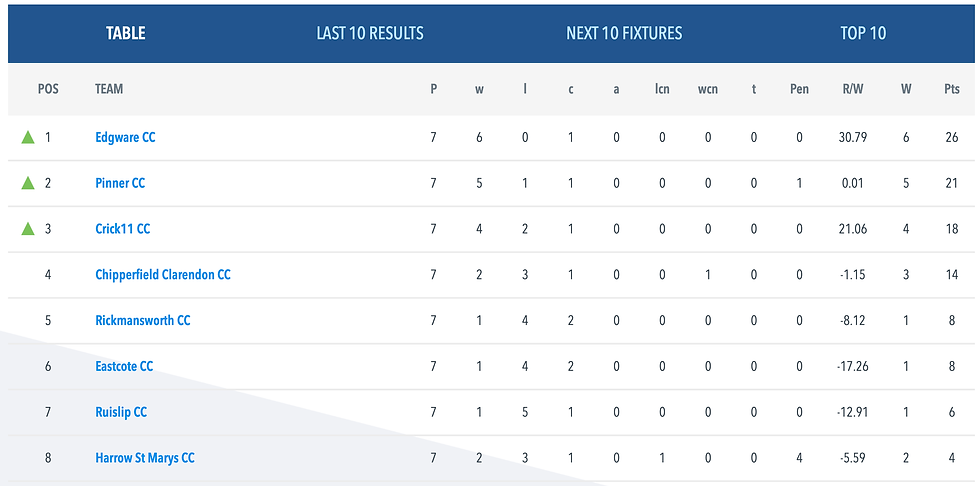Visit the Crick11 CC team page

[x=123, y=229]
